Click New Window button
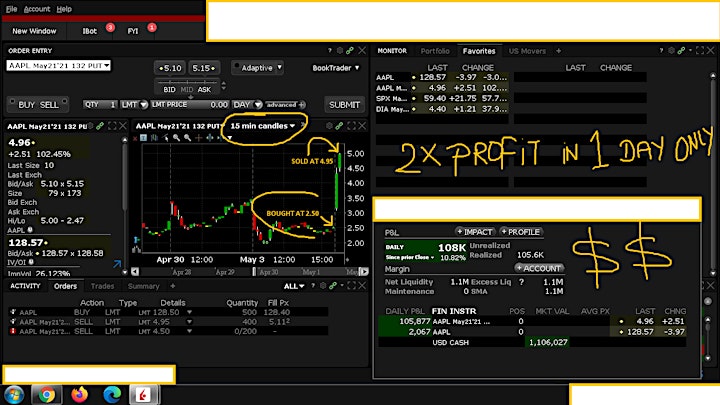Image resolution: width=720 pixels, height=405 pixels. [x=34, y=31]
